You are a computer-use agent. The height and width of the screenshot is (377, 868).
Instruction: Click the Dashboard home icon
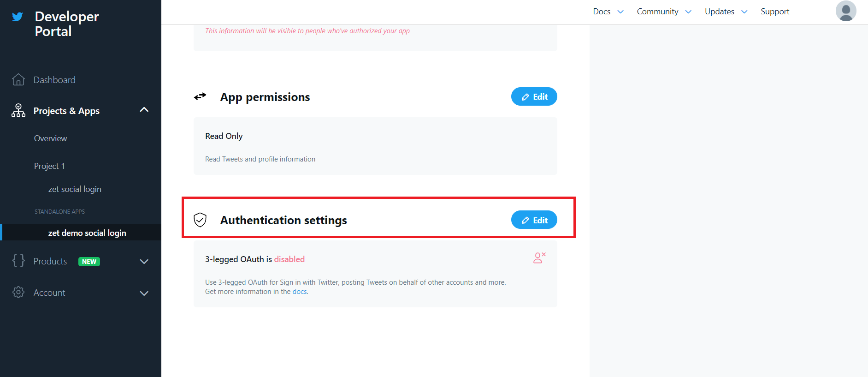18,80
